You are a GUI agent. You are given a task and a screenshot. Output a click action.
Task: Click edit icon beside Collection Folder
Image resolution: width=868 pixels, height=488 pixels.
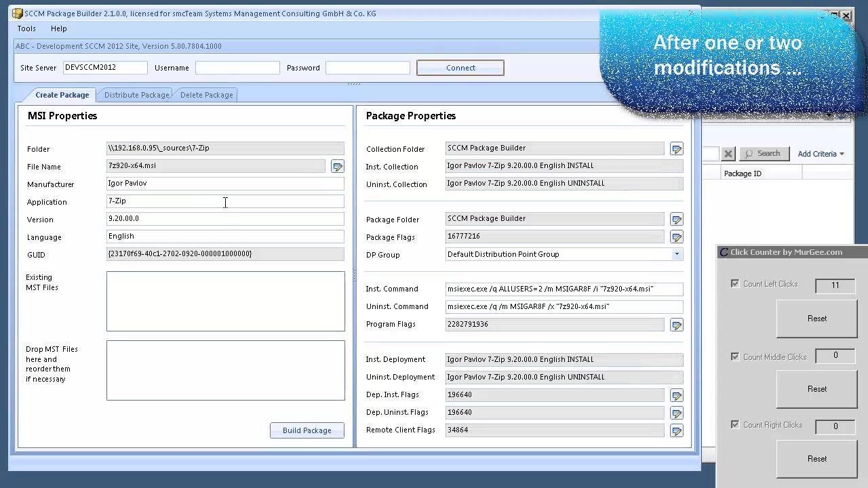676,148
